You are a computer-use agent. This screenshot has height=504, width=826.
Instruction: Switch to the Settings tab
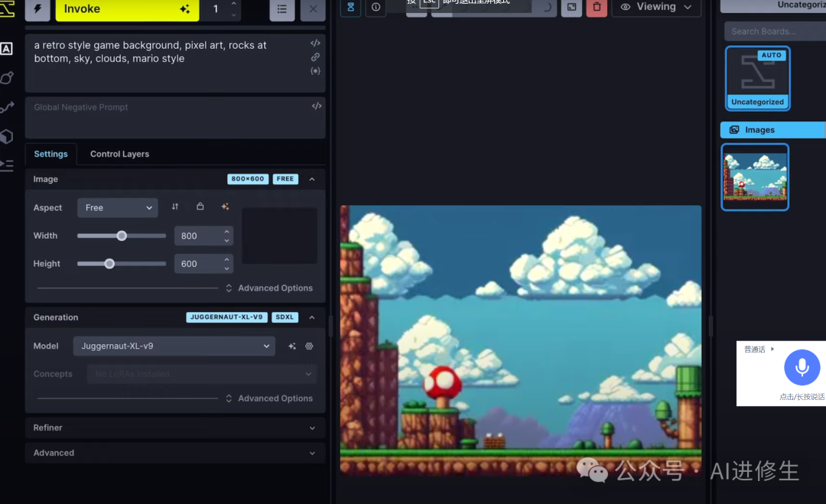50,154
